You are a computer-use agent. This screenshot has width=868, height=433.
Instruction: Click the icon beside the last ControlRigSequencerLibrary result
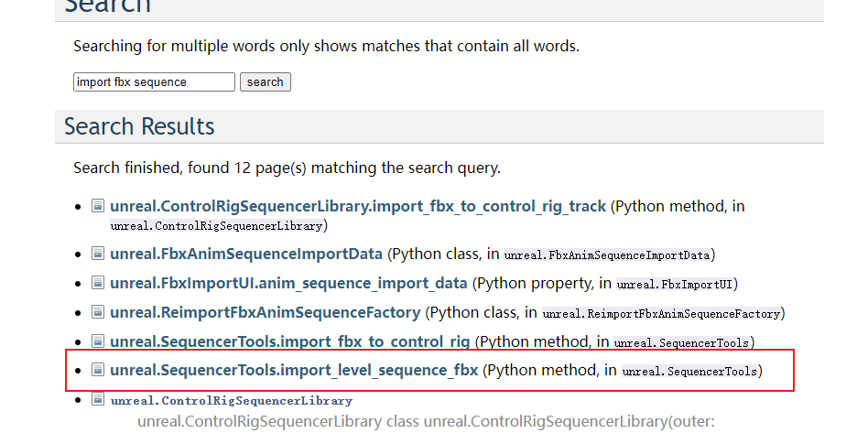tap(98, 399)
